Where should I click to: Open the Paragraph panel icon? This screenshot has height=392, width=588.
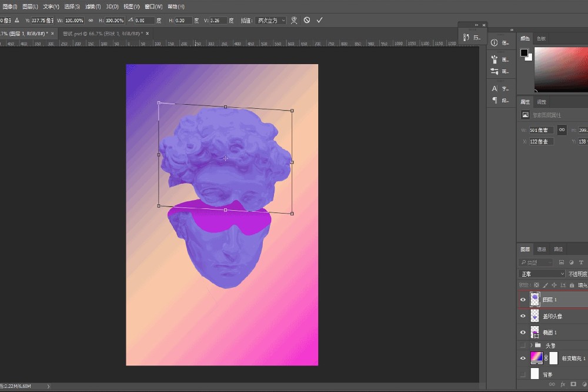tap(494, 100)
